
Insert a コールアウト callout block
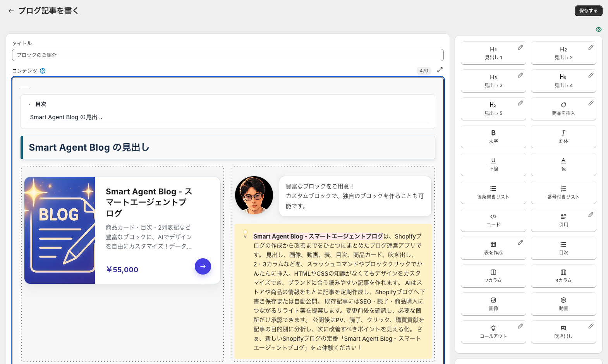[493, 332]
